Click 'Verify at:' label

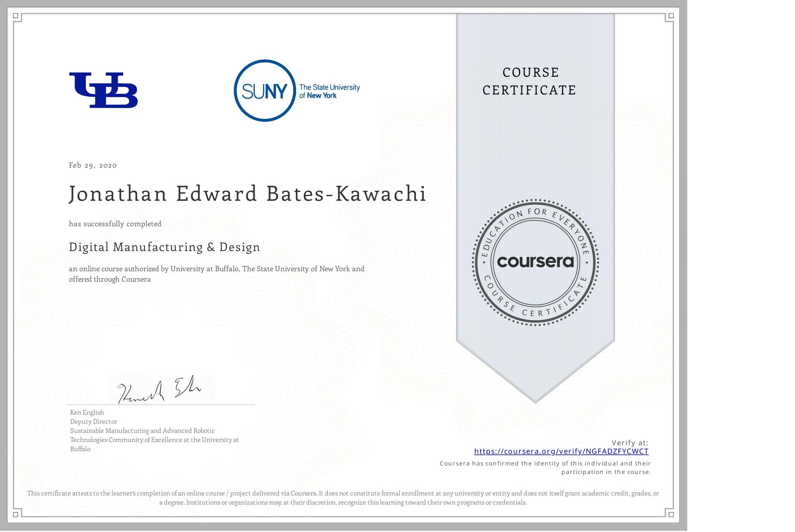tap(630, 443)
